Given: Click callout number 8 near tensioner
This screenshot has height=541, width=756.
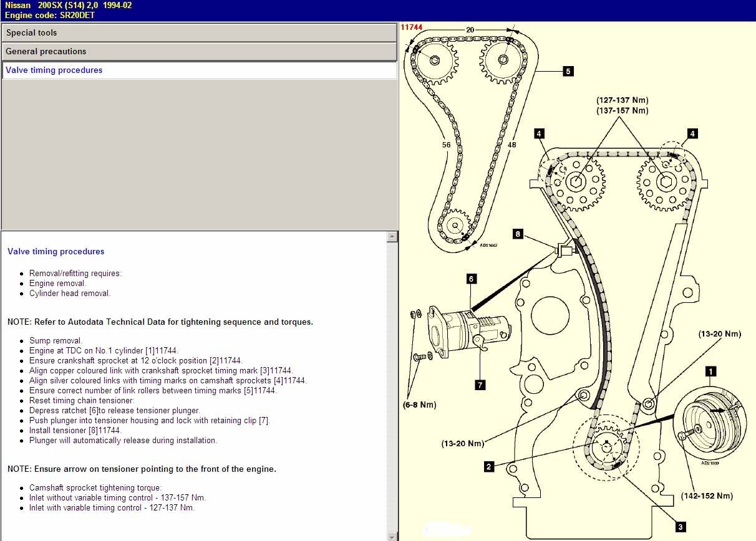Looking at the screenshot, I should [x=518, y=234].
